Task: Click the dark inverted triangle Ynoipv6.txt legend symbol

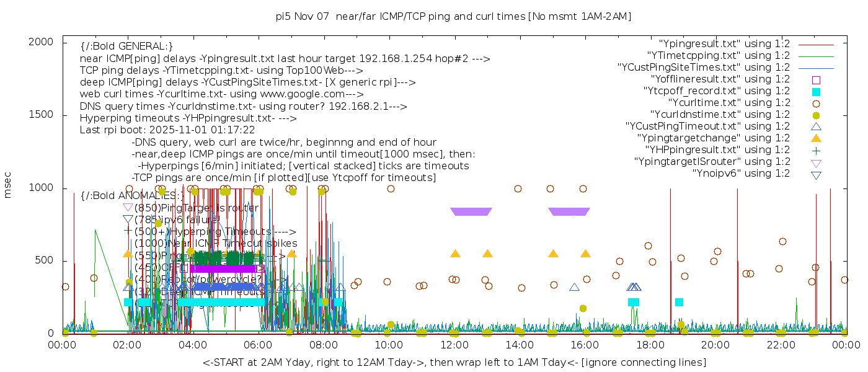Action: click(816, 174)
